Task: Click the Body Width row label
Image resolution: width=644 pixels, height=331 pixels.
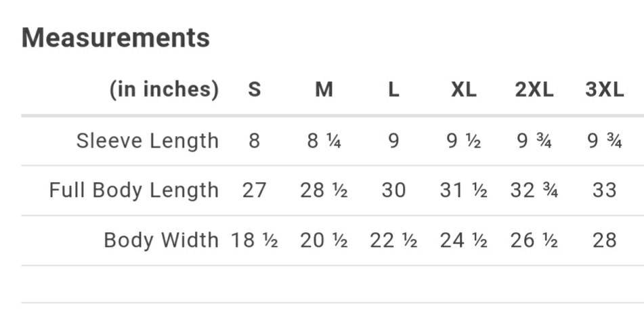Action: pyautogui.click(x=160, y=240)
